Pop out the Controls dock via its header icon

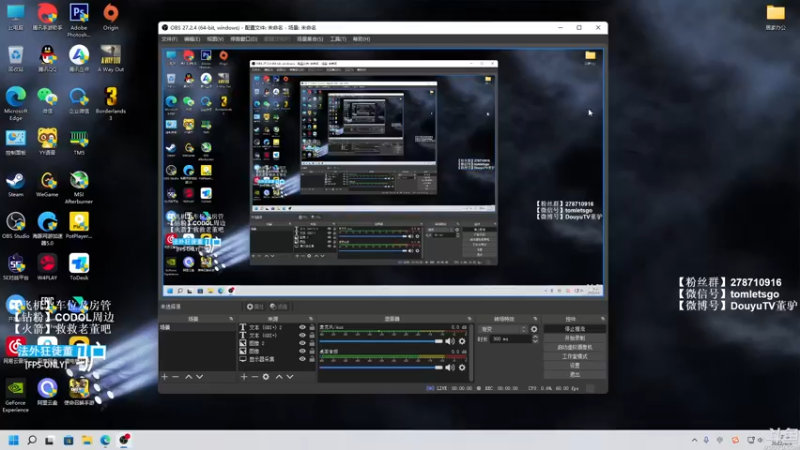click(603, 319)
